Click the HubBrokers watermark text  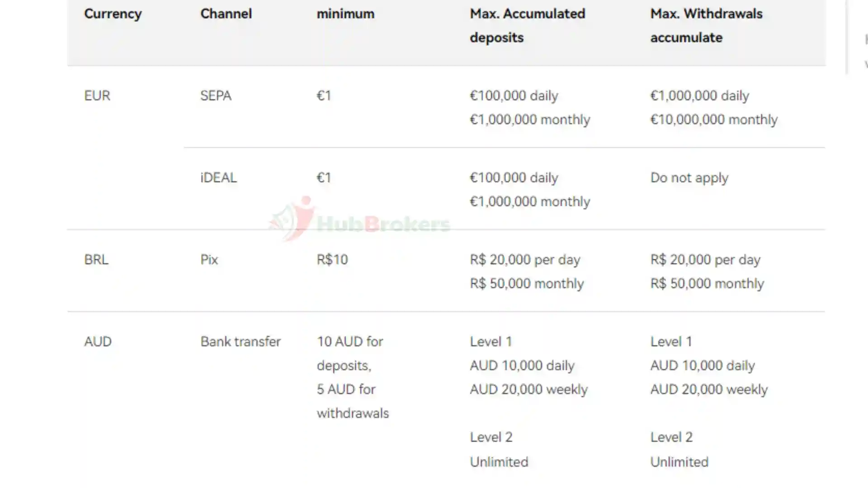click(x=383, y=224)
